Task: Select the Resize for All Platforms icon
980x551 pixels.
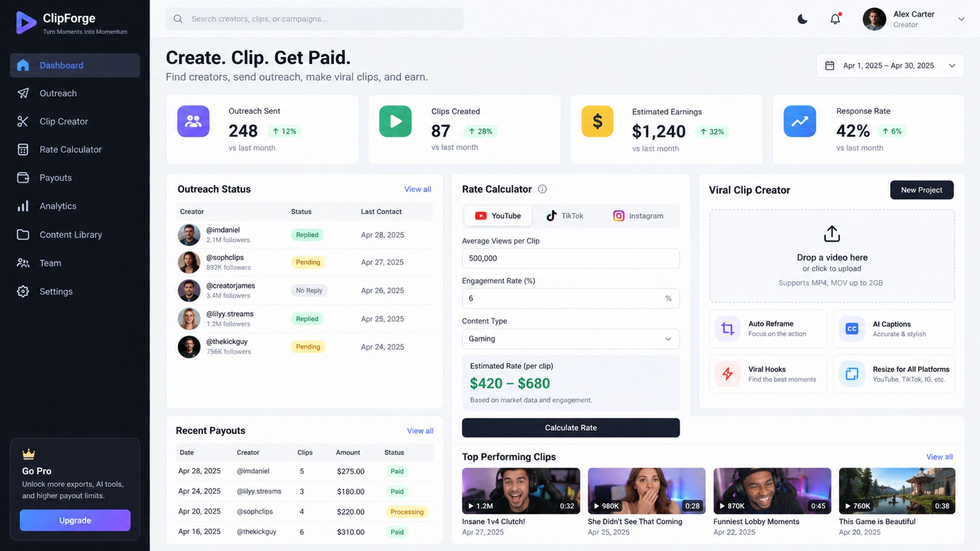Action: click(852, 374)
